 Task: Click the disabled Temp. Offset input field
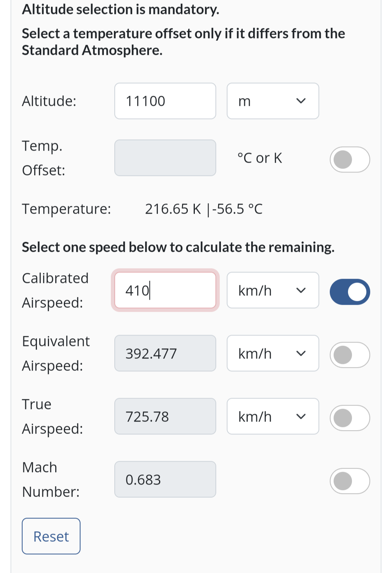(x=165, y=158)
